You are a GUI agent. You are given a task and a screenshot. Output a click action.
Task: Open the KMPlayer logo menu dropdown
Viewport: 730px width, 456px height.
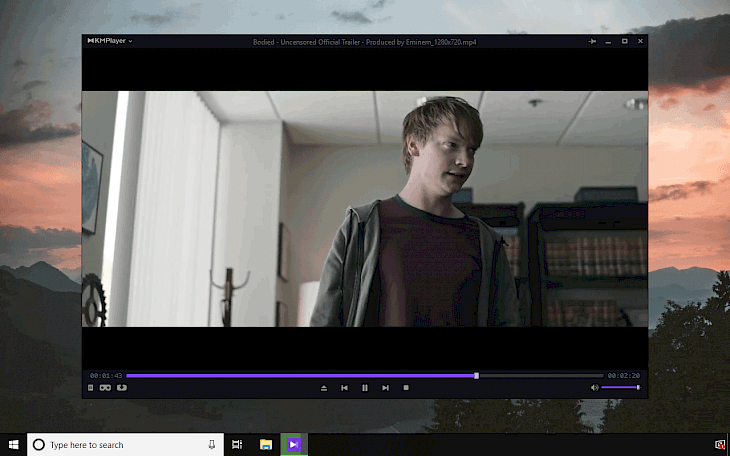[110, 41]
